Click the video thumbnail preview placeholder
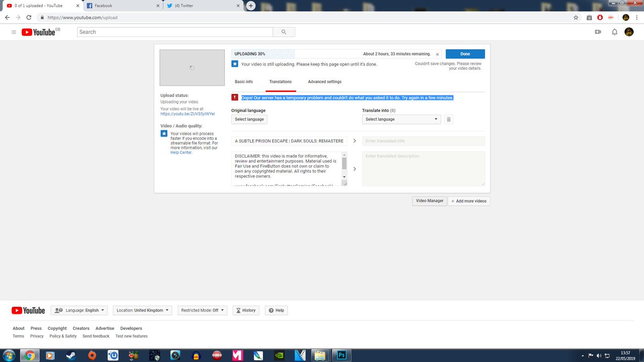 pyautogui.click(x=192, y=68)
